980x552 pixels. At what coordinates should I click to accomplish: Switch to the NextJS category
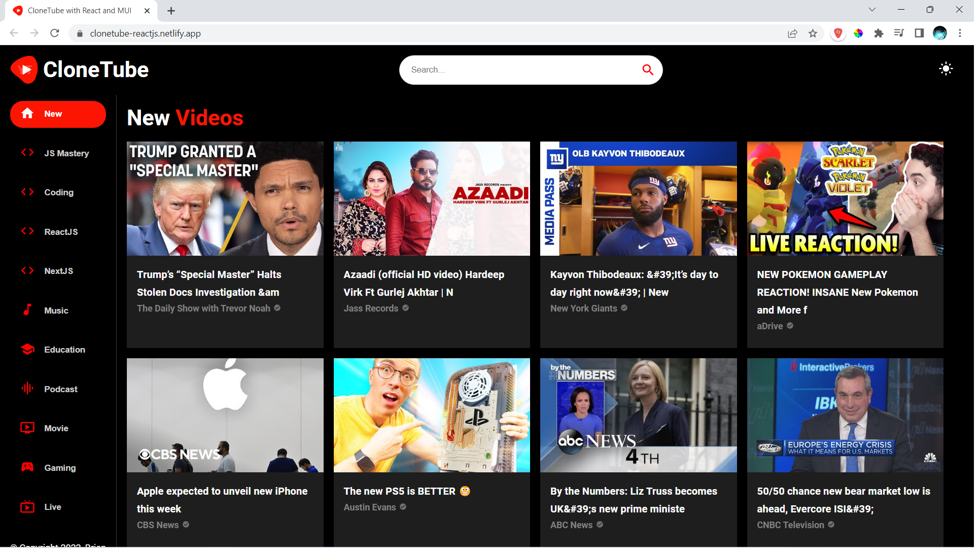pyautogui.click(x=59, y=272)
